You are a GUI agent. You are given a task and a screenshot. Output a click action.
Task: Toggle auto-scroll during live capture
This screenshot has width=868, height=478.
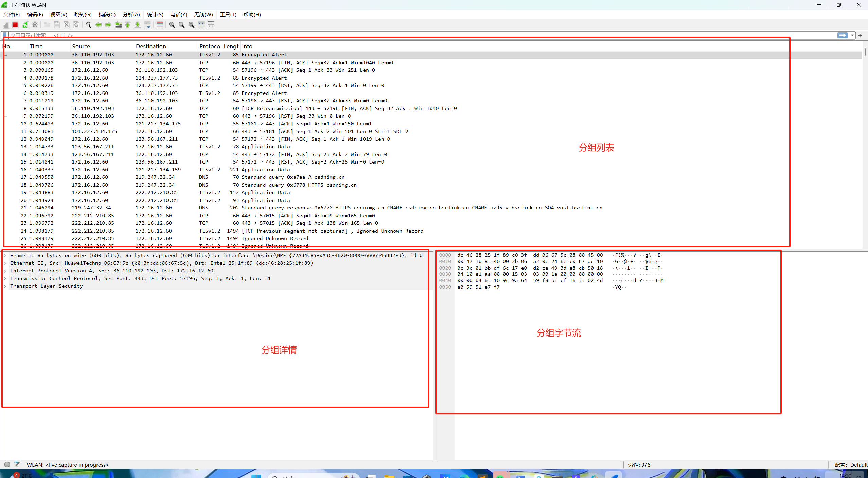tap(147, 25)
